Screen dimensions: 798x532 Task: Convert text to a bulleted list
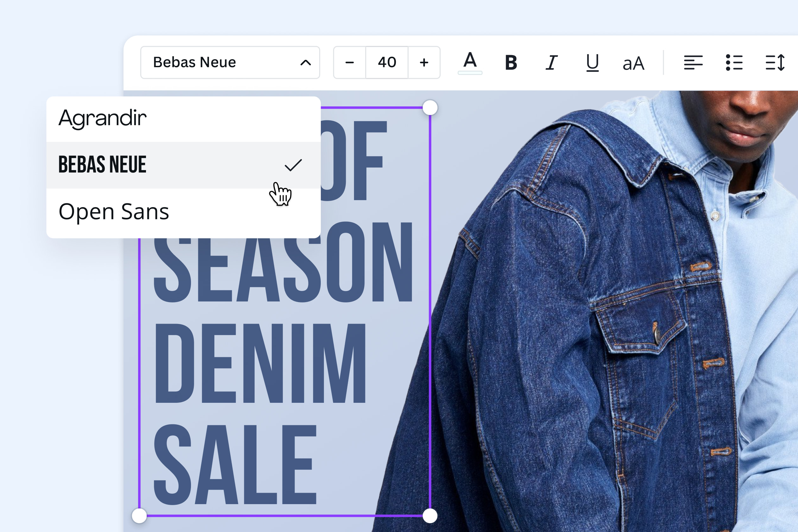pos(735,62)
